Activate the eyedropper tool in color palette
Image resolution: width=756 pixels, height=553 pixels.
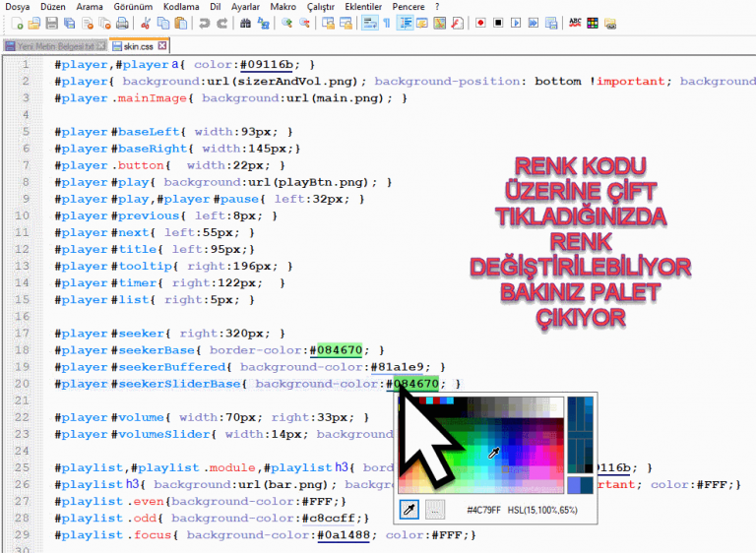point(409,509)
